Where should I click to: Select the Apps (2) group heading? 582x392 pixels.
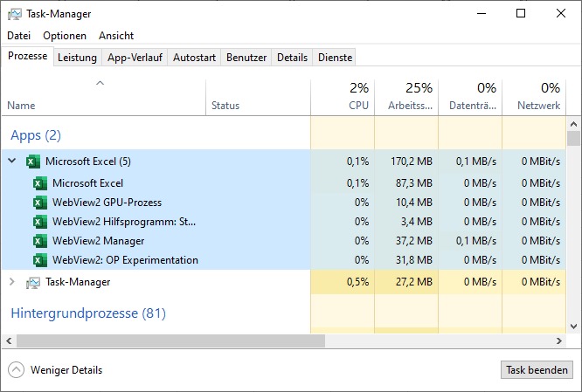tap(36, 135)
